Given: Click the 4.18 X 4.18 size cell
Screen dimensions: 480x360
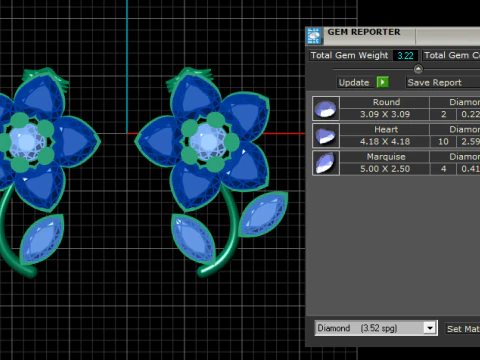Looking at the screenshot, I should (x=385, y=142).
